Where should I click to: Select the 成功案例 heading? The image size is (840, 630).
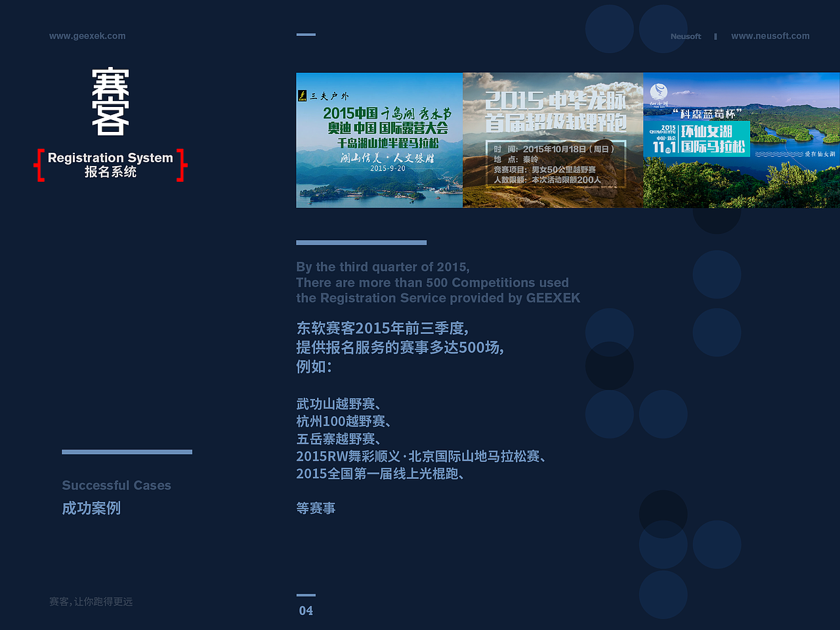[91, 508]
